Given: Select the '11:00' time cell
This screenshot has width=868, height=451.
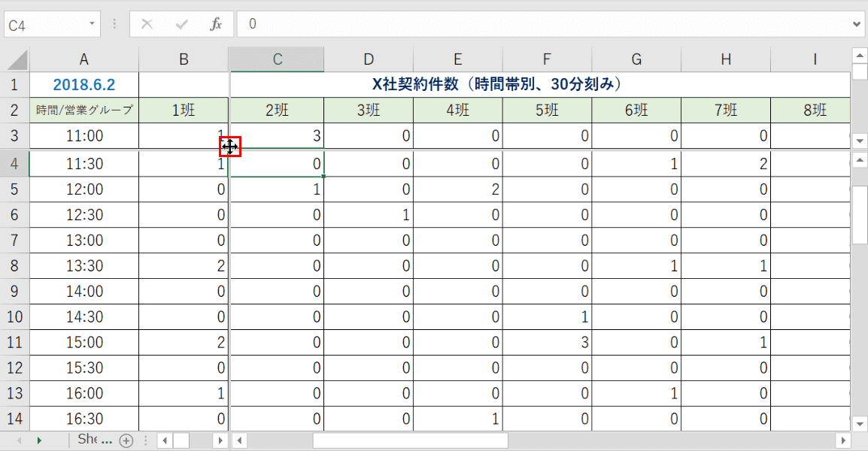Looking at the screenshot, I should 84,135.
